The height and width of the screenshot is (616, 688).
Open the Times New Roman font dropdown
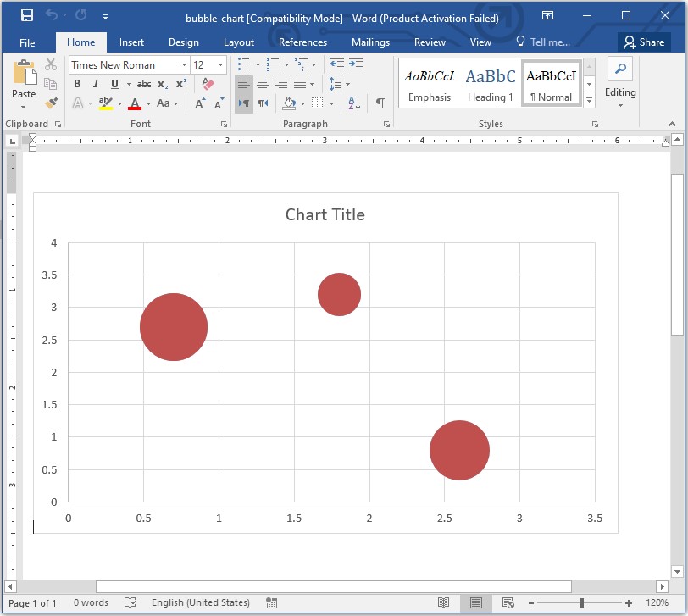point(185,64)
